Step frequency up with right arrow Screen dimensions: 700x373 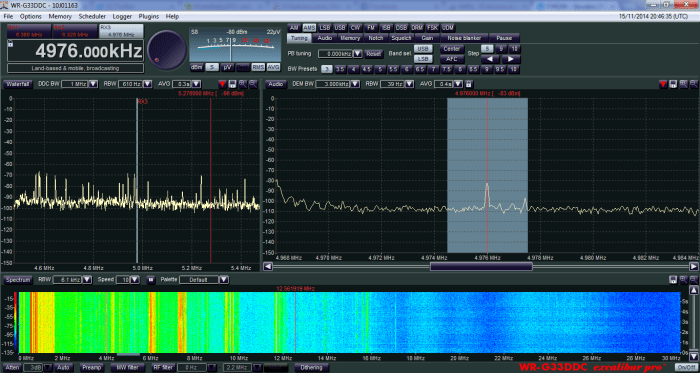511,59
